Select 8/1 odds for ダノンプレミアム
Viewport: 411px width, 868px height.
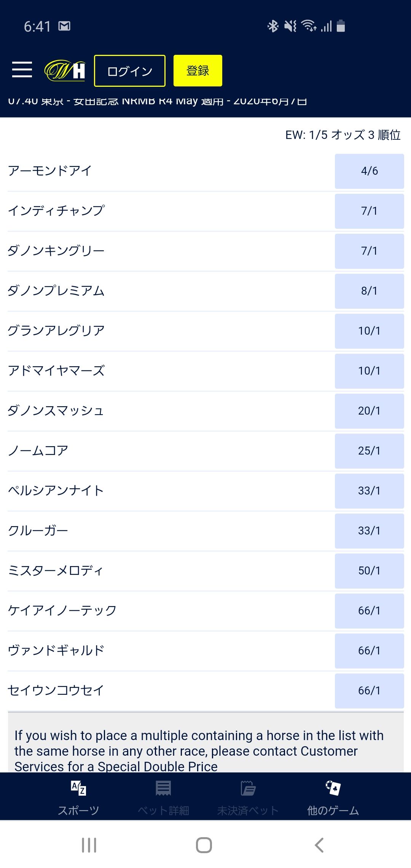pos(369,291)
